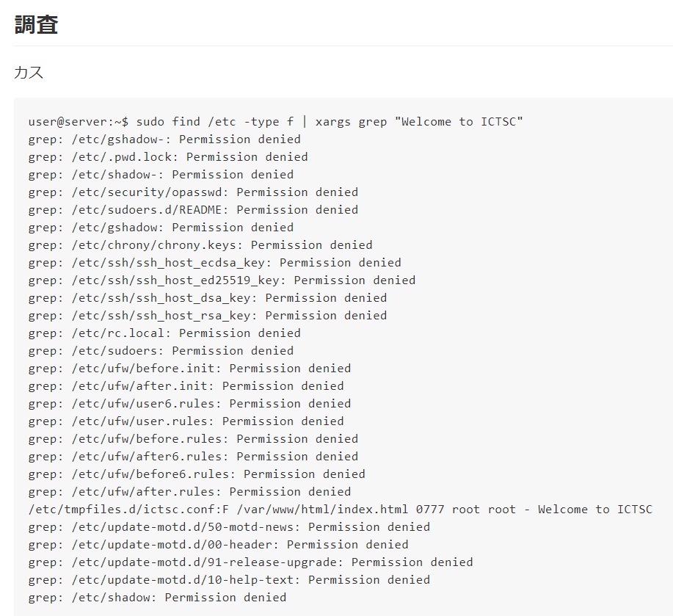This screenshot has height=616, width=673.
Task: Click the sudo find command line
Action: (x=275, y=122)
